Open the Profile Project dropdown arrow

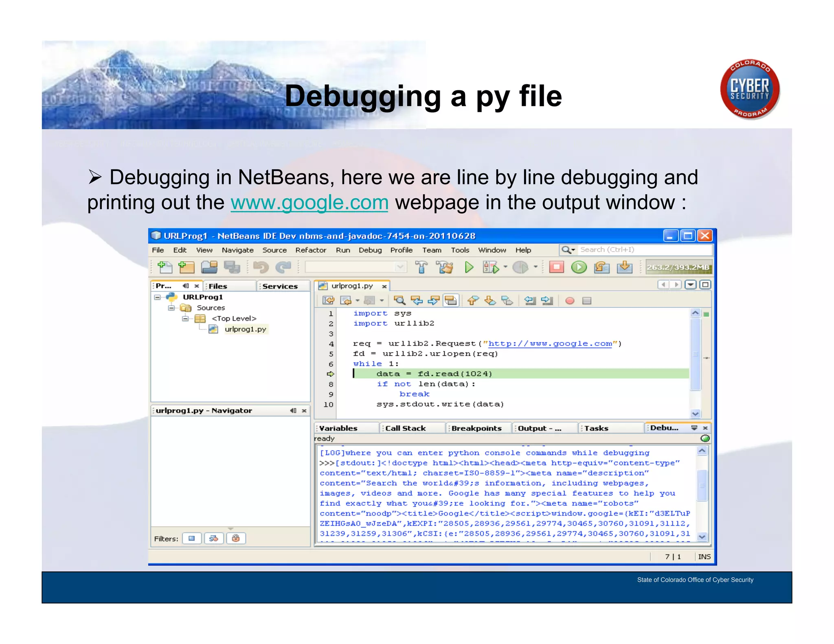click(536, 267)
